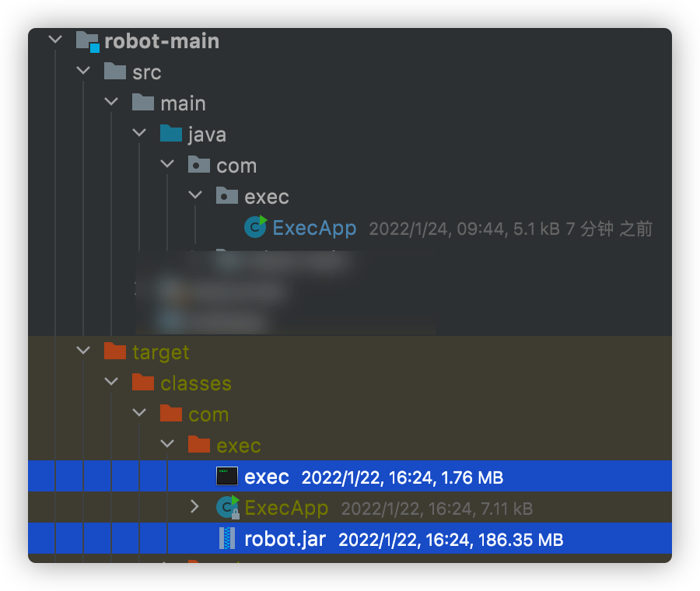Select the exec file row label
Viewport: 700px width, 591px height.
(x=267, y=477)
